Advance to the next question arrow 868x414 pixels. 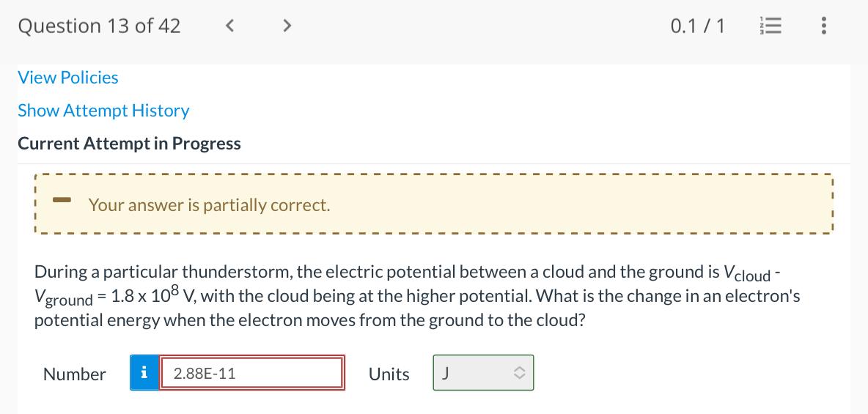pyautogui.click(x=287, y=27)
